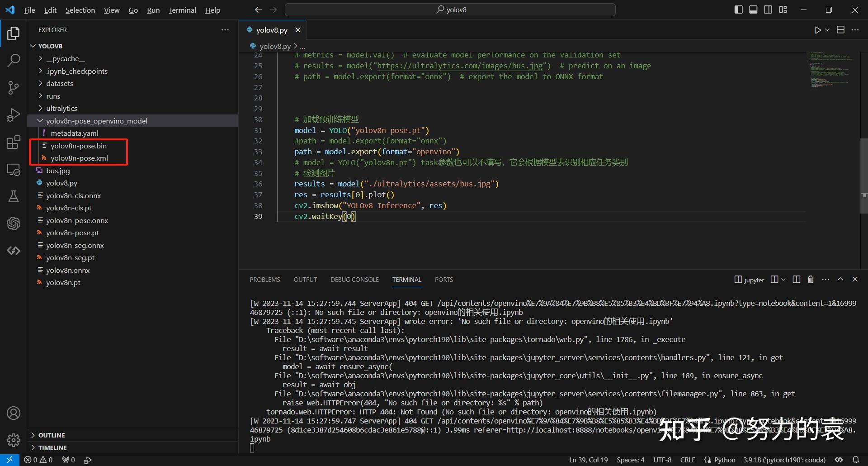Click the editor minimap preview
This screenshot has height=466, width=868.
tap(830, 70)
